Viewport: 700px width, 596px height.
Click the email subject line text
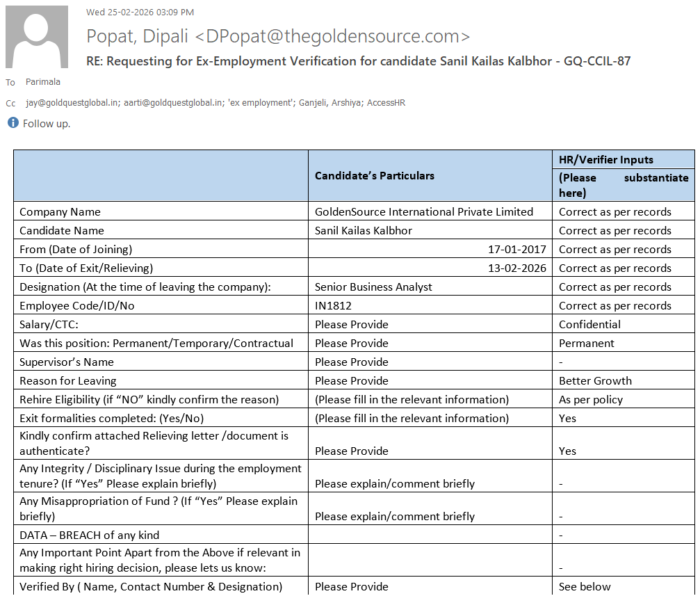[x=358, y=61]
